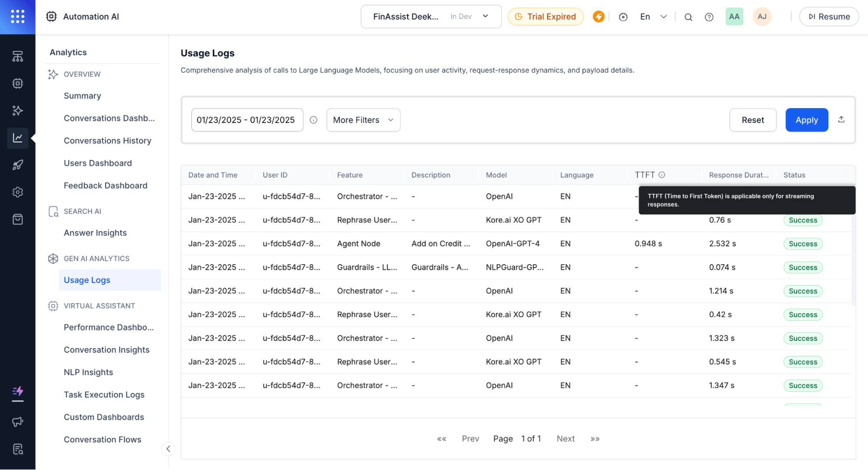Viewport: 868px width, 470px height.
Task: Open the nine-dot app launcher icon
Action: (x=17, y=17)
